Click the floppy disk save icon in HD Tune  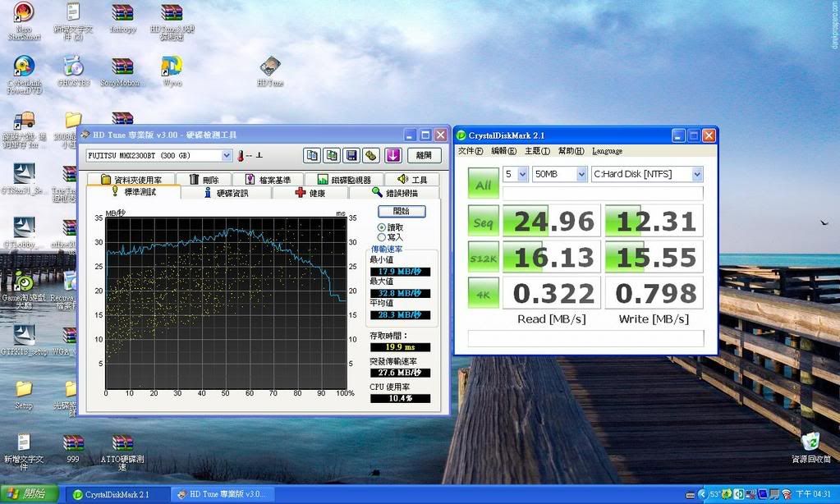pos(351,155)
